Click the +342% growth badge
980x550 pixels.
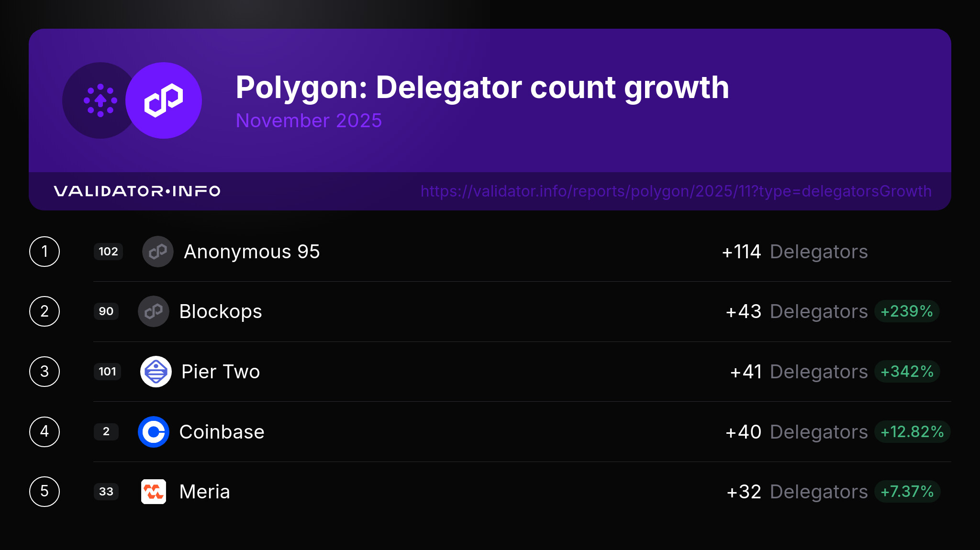click(x=907, y=372)
